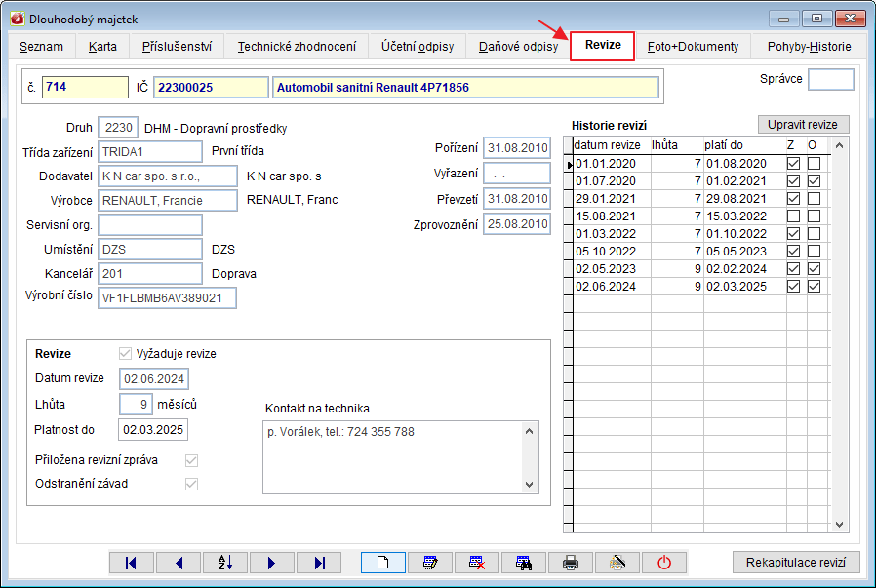Screen dimensions: 876x588
Task: Edit the current record
Action: (x=430, y=563)
